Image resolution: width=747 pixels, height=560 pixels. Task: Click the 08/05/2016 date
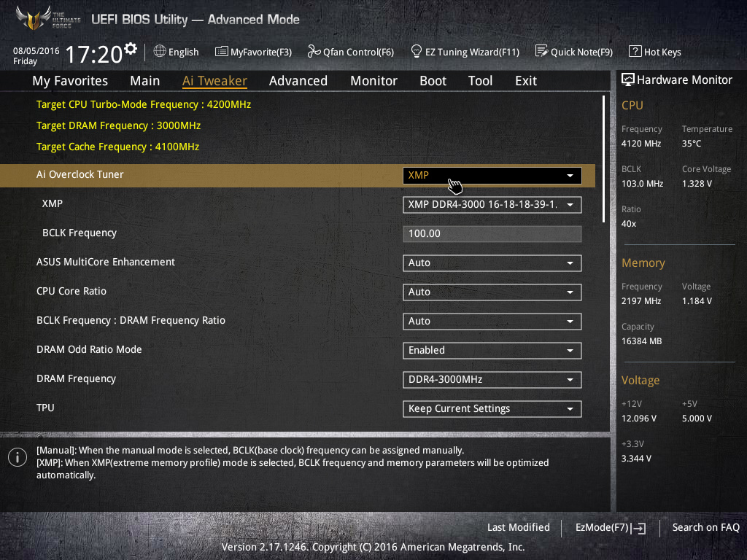(36, 51)
